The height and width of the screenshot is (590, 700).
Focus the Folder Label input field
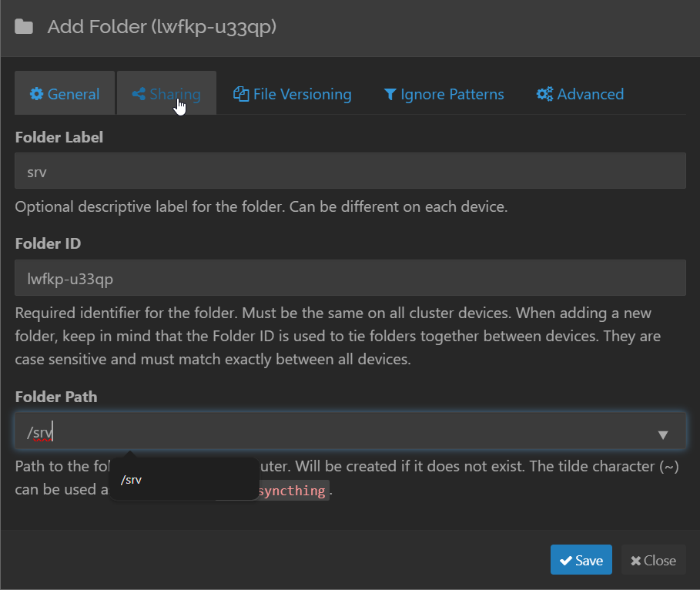(x=350, y=171)
